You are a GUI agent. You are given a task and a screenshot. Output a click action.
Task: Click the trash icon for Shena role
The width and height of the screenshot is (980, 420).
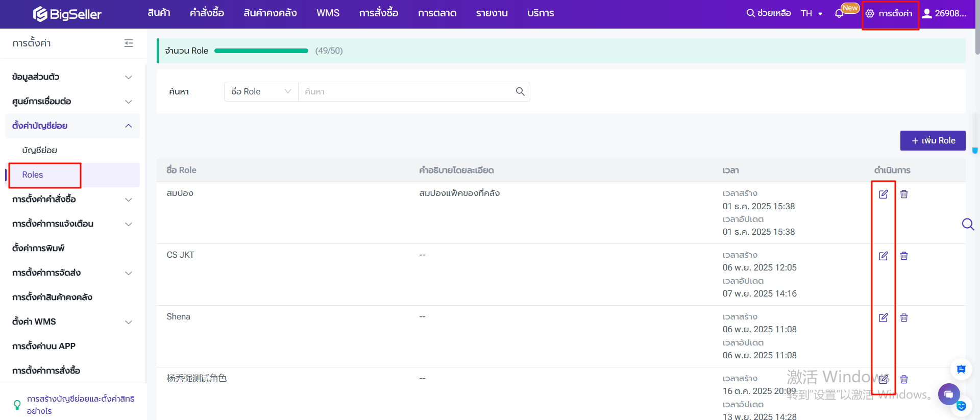[x=903, y=317]
